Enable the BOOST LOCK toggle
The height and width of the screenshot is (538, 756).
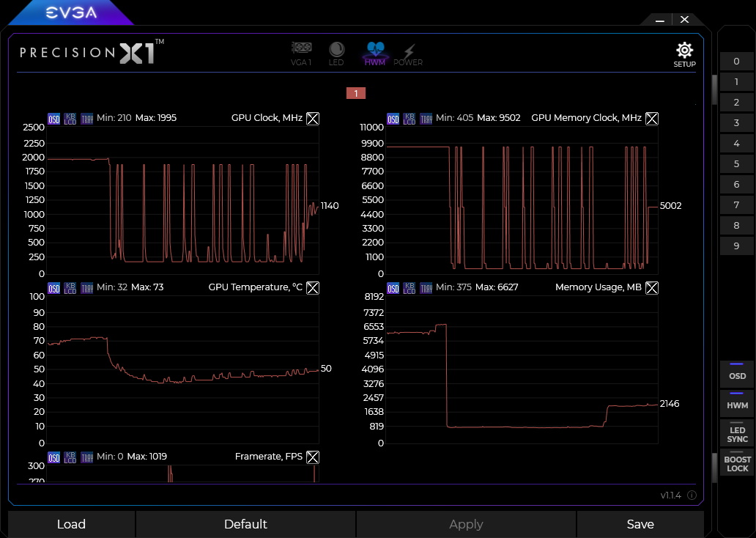737,463
